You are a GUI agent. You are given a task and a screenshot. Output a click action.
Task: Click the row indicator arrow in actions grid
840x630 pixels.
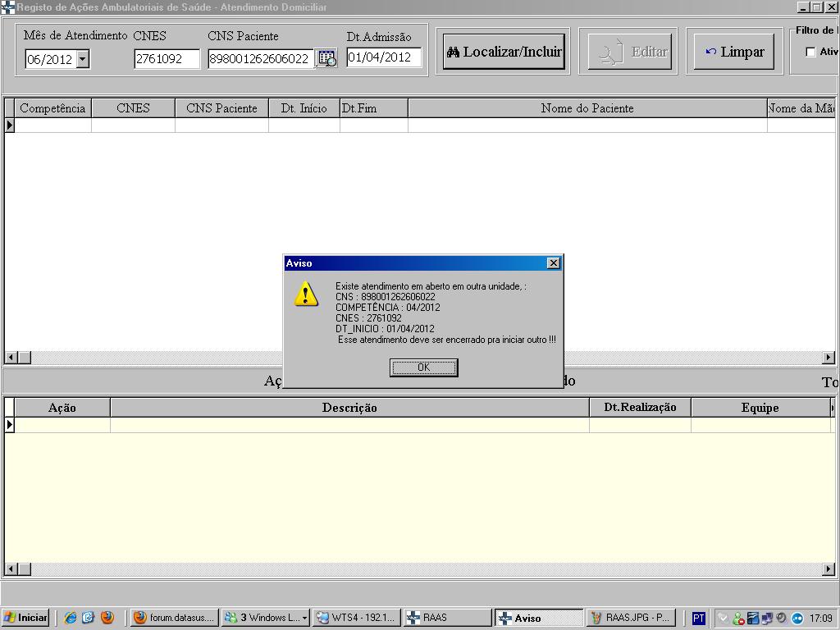click(10, 425)
